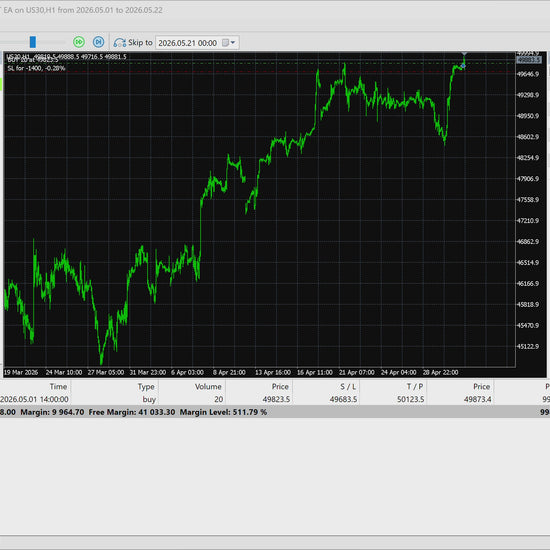Click the highlighted current price label on the price axis
Viewport: 550px width, 550px height.
pos(529,60)
